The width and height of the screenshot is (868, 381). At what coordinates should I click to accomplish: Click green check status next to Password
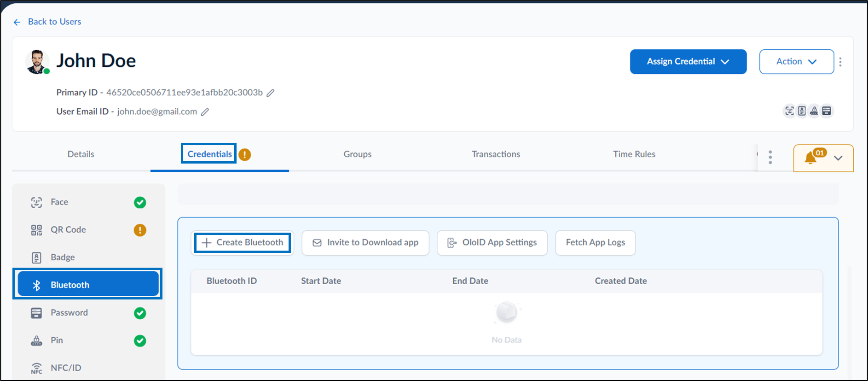140,313
